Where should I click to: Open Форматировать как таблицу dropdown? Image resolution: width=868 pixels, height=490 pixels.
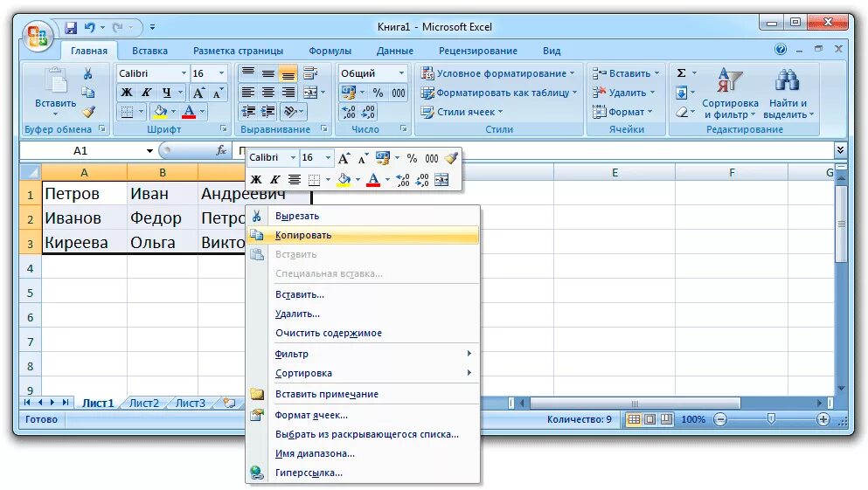(499, 93)
